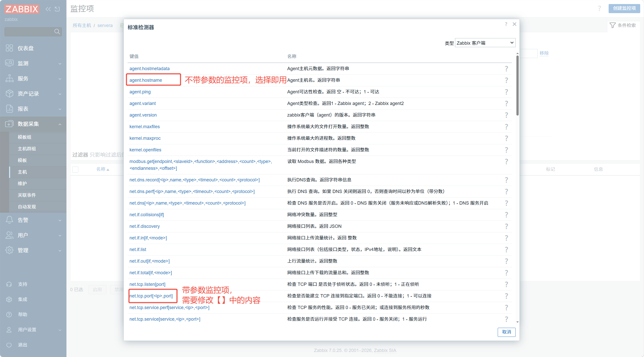Click the dialog help question mark icon
The image size is (644, 357).
coord(506,24)
